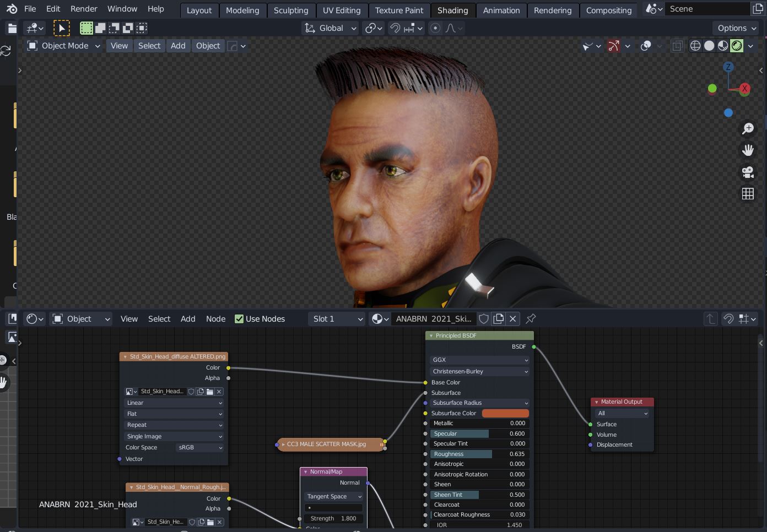Click fake user shield icon for material
This screenshot has width=767, height=532.
484,319
